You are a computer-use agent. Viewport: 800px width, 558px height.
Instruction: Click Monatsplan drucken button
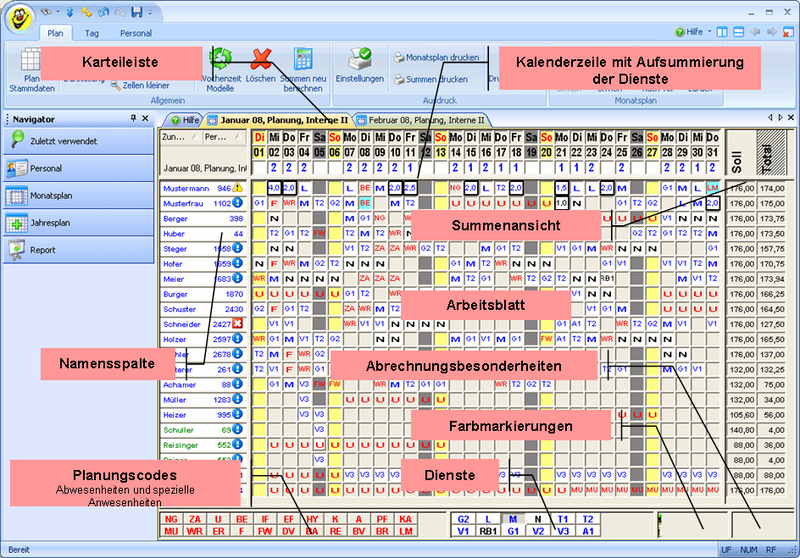click(x=435, y=58)
